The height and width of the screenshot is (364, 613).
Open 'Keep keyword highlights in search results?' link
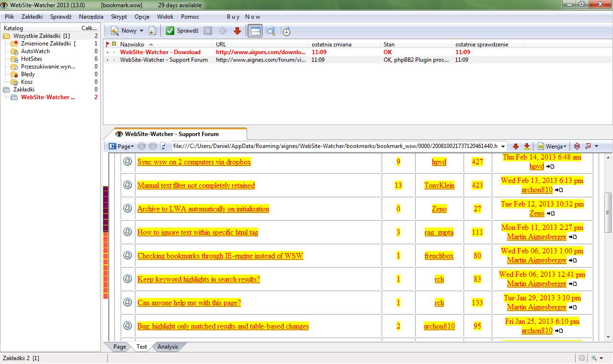[x=199, y=279]
